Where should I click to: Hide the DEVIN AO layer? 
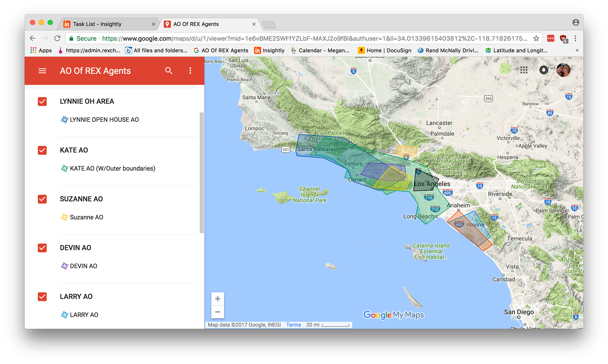pyautogui.click(x=42, y=248)
